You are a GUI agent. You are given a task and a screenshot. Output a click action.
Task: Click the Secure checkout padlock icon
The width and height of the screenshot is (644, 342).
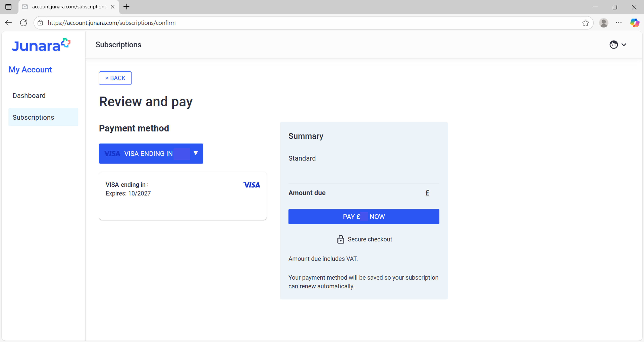coord(340,239)
